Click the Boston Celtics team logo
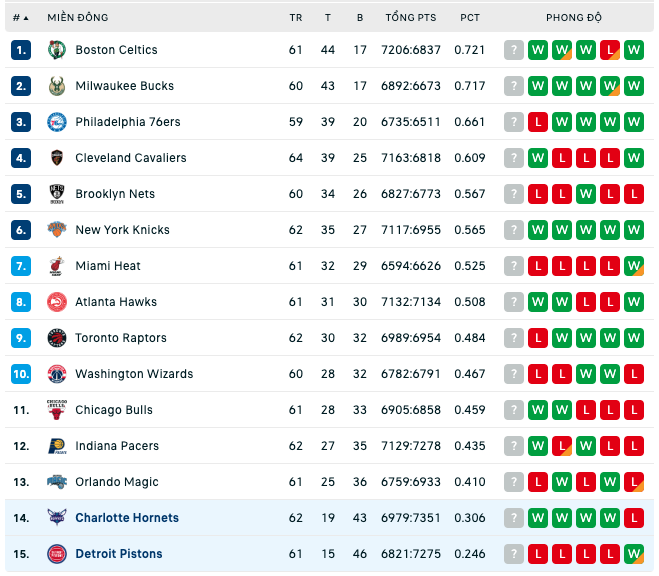This screenshot has width=659, height=576. pos(57,50)
